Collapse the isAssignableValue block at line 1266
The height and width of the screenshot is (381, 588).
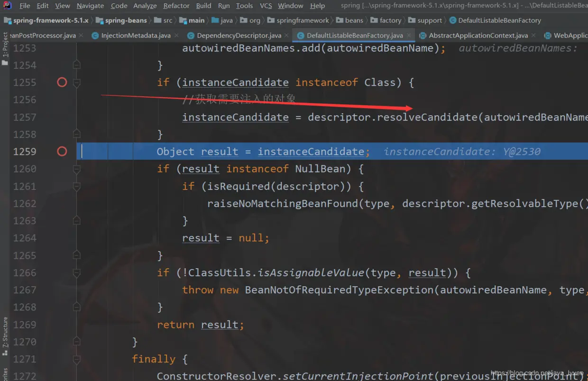click(x=77, y=272)
